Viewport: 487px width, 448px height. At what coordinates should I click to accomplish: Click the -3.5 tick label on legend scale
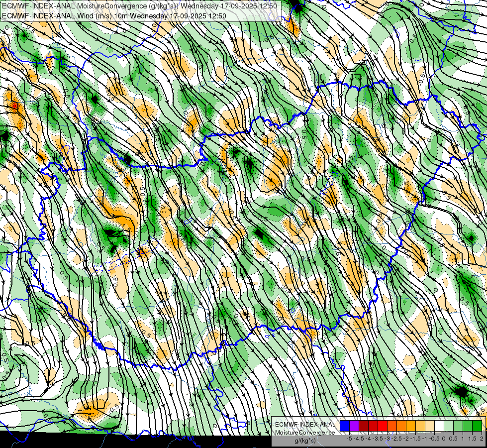point(378,439)
